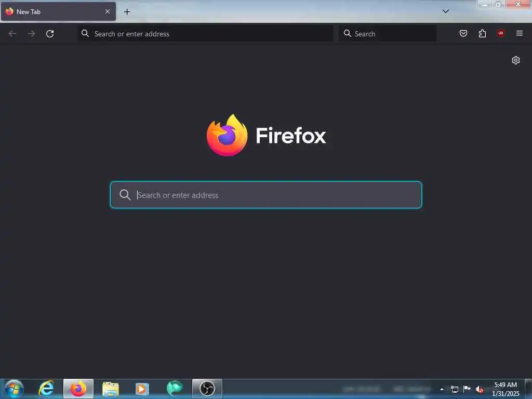Click magnifier icon in center search field

pyautogui.click(x=125, y=195)
